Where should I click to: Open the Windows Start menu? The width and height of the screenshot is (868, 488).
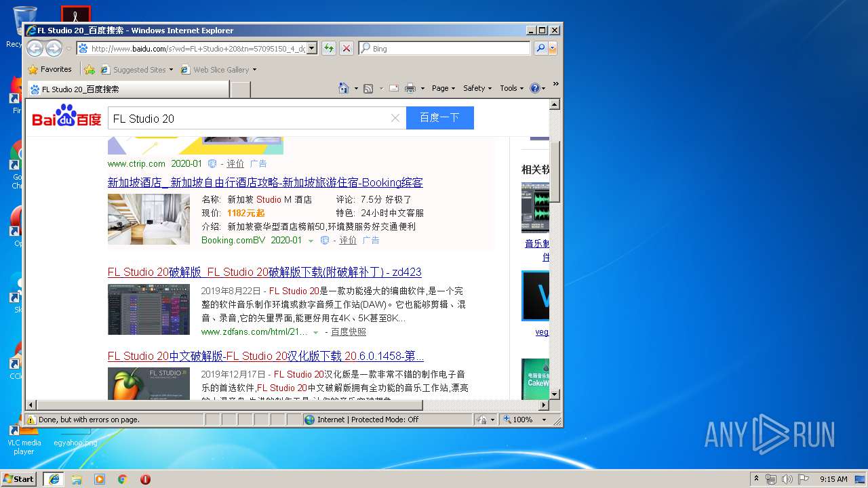point(18,479)
